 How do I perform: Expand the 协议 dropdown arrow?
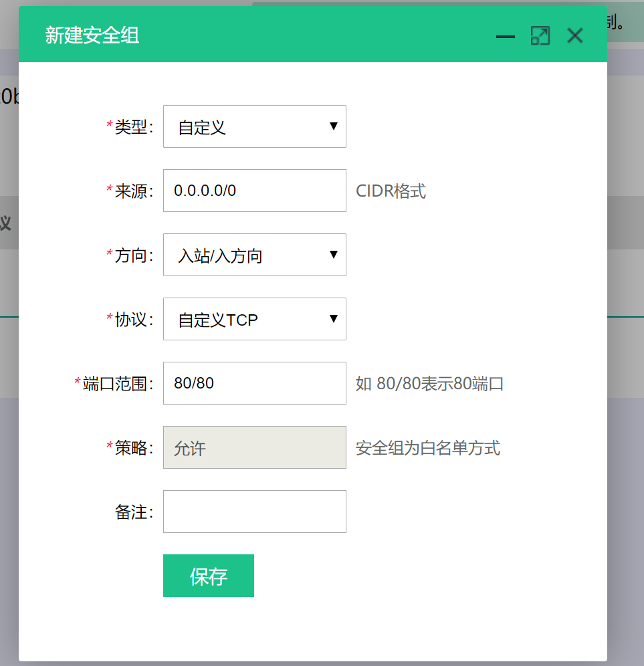point(334,318)
